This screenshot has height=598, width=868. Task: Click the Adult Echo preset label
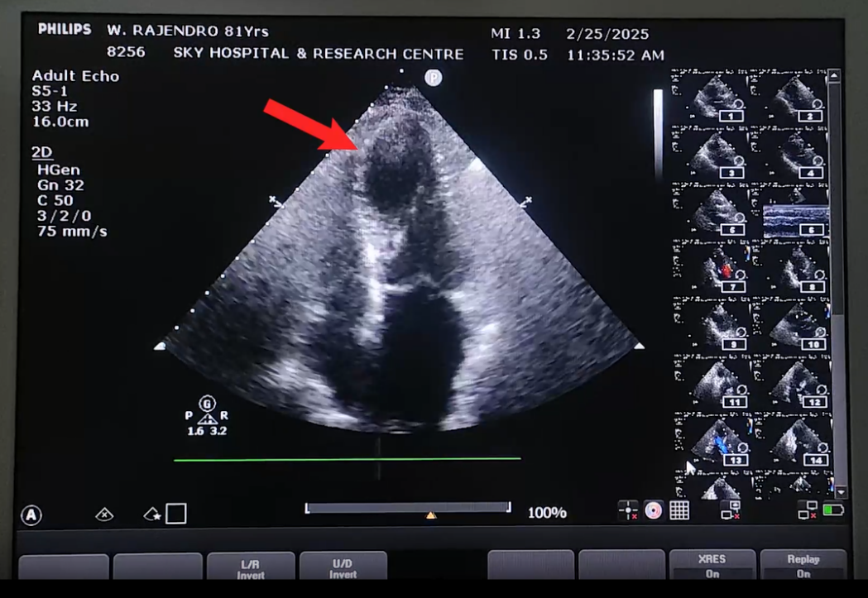click(x=75, y=76)
